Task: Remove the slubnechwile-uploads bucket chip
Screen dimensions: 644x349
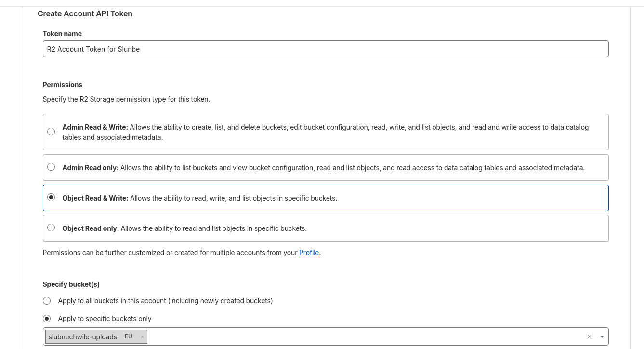Action: [x=142, y=337]
